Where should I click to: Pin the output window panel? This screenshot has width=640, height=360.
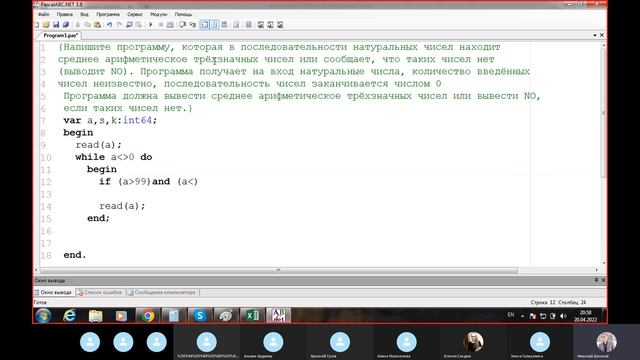click(596, 280)
